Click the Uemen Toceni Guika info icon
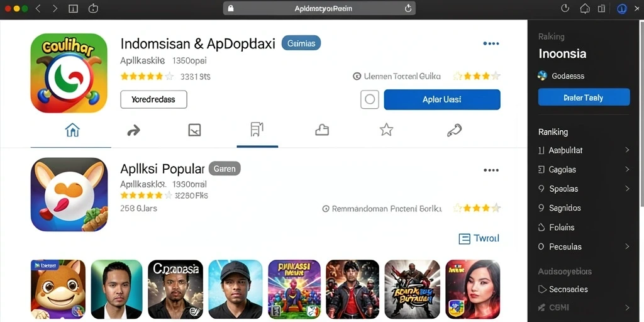Viewport: 644px width, 322px height. tap(357, 76)
